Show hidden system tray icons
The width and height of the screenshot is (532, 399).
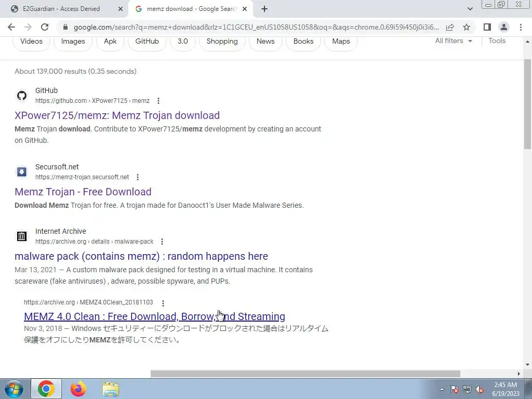442,389
